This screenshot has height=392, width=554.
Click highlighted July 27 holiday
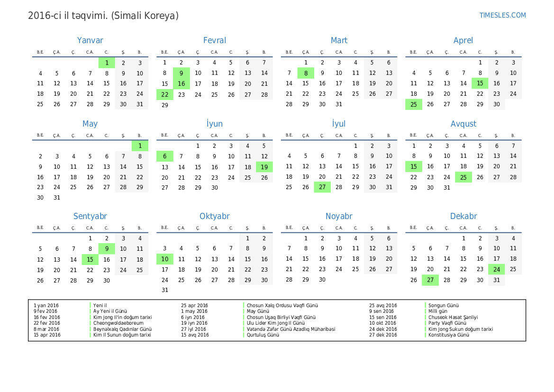coord(322,187)
